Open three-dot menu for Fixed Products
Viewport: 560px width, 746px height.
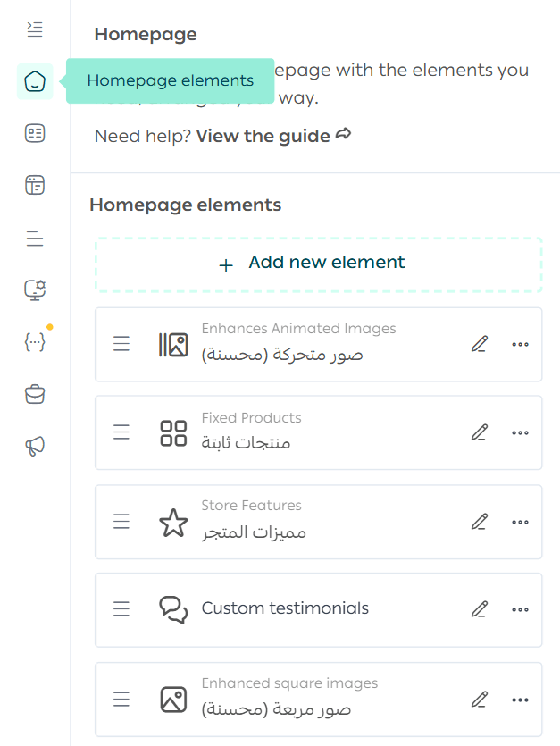tap(520, 433)
